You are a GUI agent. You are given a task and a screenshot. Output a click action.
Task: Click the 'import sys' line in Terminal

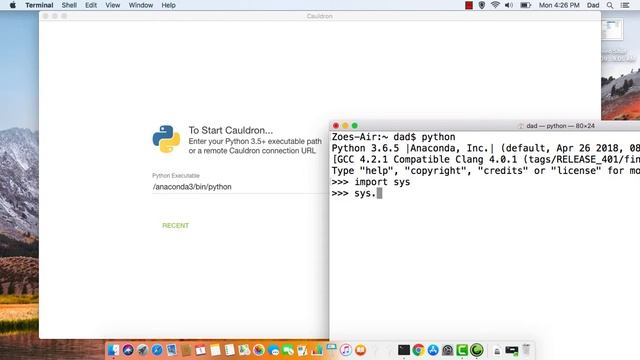(x=371, y=182)
